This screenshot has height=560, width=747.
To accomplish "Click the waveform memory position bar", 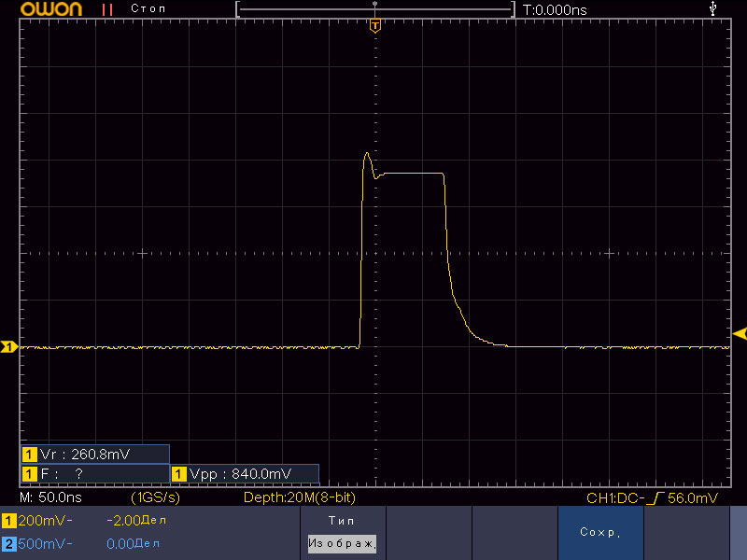I will click(x=375, y=9).
